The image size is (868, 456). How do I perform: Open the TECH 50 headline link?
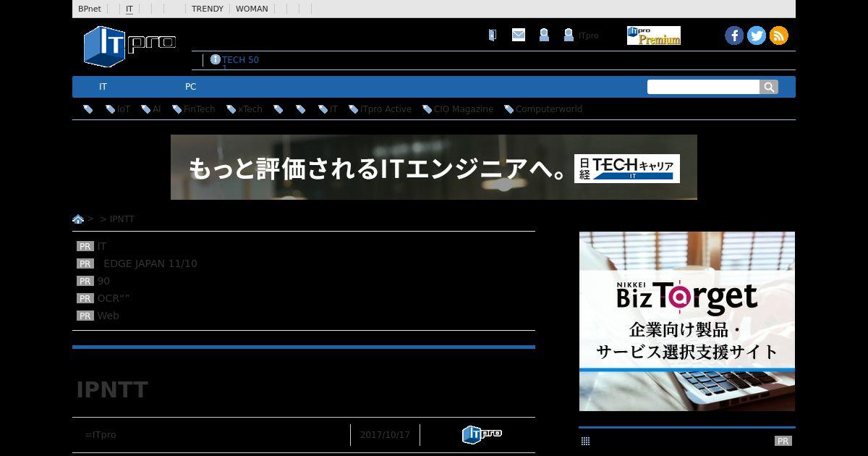(240, 60)
